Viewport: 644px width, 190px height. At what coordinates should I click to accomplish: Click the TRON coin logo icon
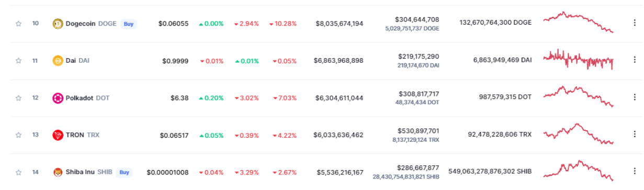(58, 135)
